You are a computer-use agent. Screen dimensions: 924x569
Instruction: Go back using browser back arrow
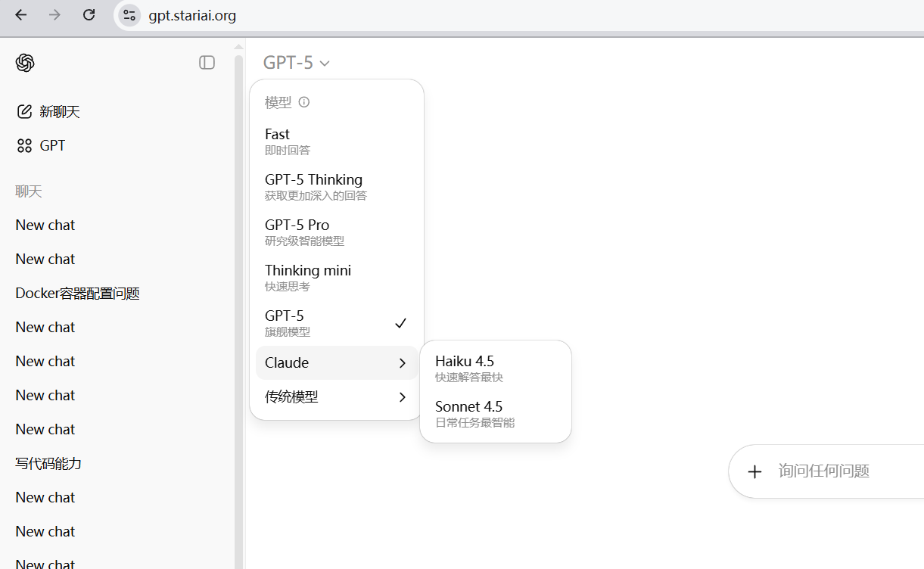coord(21,15)
